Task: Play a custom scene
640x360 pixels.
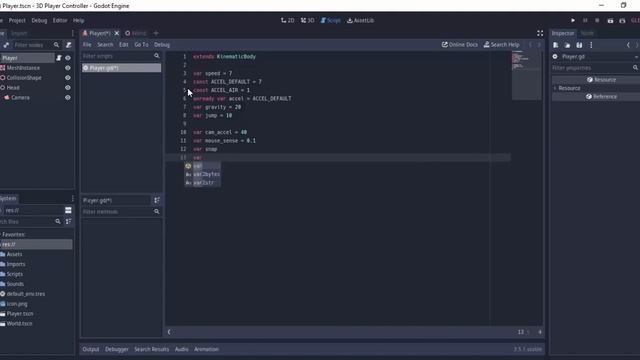Action: pyautogui.click(x=622, y=20)
